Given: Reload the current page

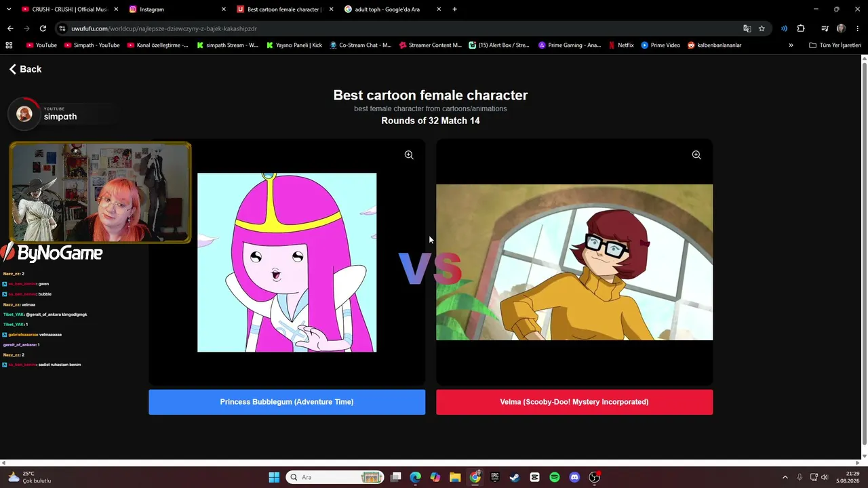Looking at the screenshot, I should click(43, 28).
